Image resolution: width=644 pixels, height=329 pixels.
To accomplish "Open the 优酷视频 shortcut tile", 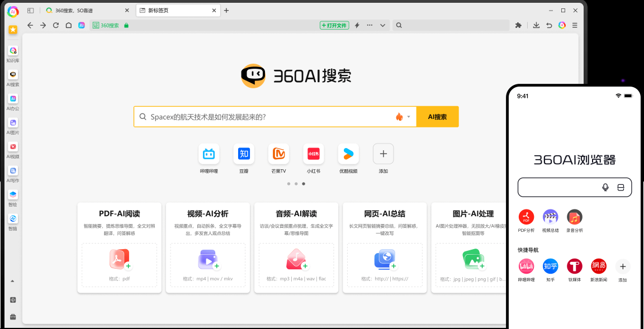I will [x=348, y=158].
